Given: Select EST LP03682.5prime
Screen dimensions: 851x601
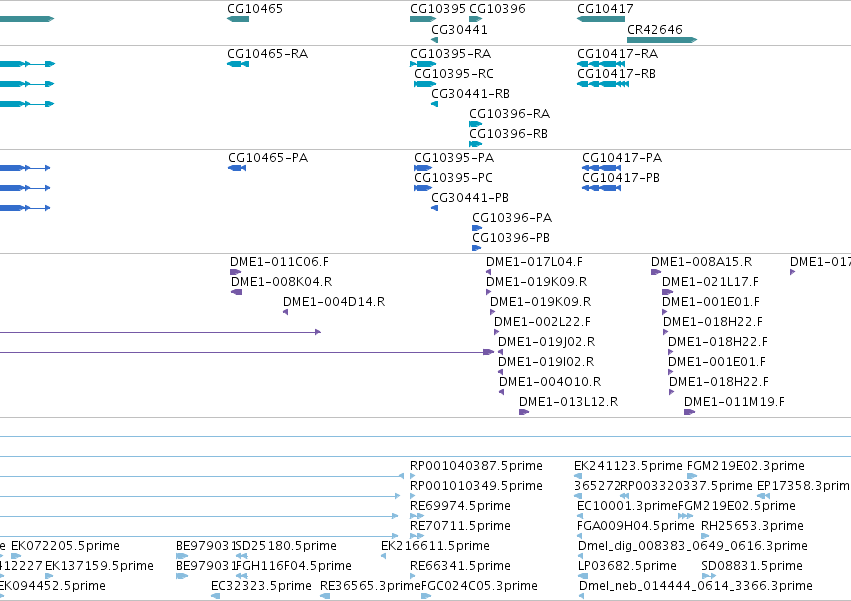Looking at the screenshot, I should (627, 566).
